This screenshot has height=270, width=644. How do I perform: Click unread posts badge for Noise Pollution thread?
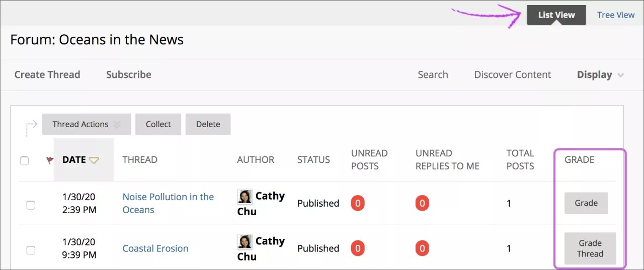click(358, 203)
